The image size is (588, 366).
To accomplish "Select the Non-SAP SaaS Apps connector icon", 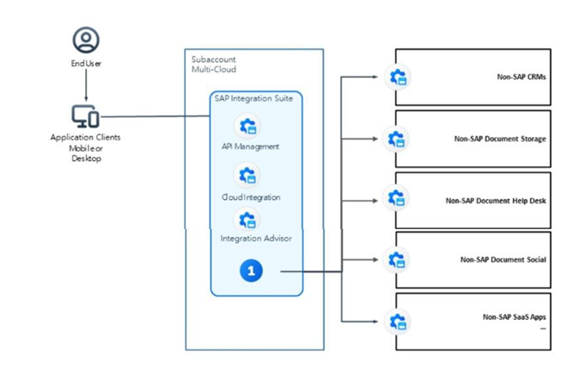I will [x=396, y=321].
